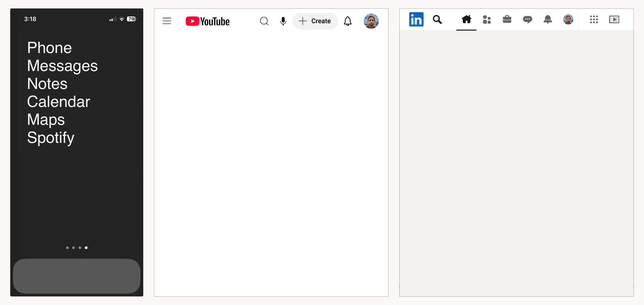The height and width of the screenshot is (305, 644).
Task: Open the LinkedIn Jobs briefcase icon
Action: [x=507, y=19]
